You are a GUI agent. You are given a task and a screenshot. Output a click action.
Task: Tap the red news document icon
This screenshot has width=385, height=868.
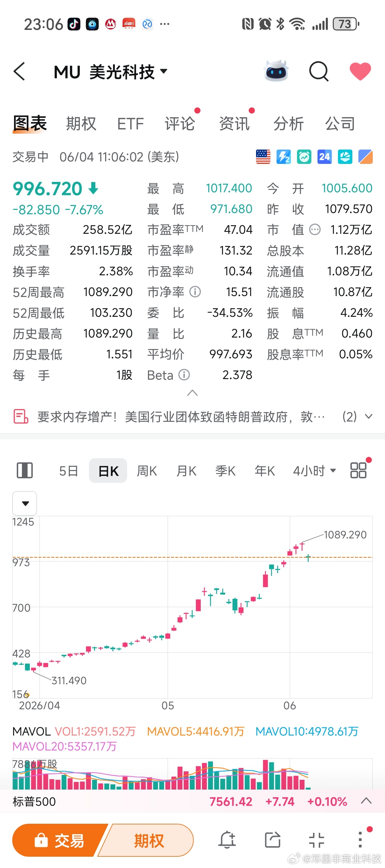point(20,417)
